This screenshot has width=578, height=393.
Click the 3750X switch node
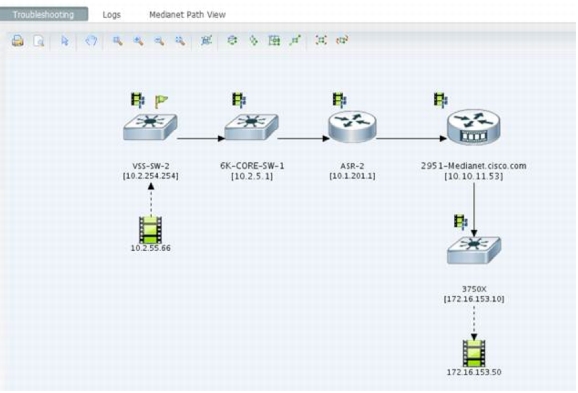[474, 250]
